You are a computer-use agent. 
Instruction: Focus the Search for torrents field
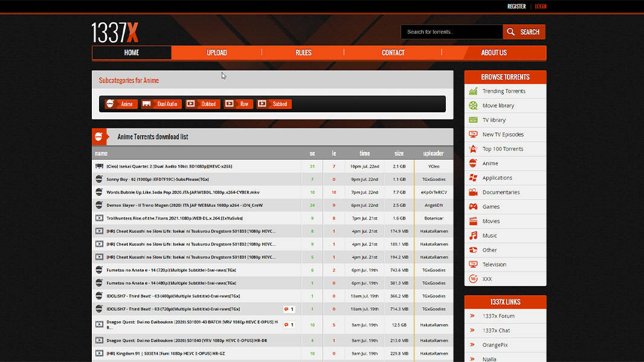point(452,32)
